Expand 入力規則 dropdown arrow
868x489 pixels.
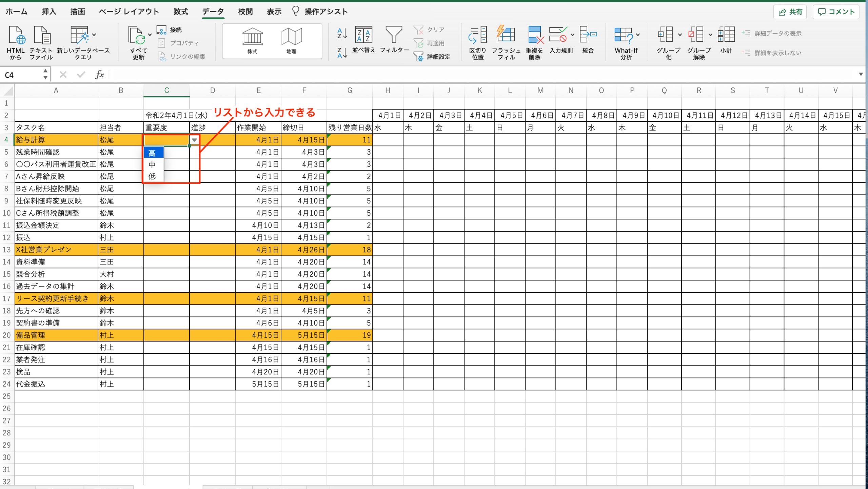572,35
